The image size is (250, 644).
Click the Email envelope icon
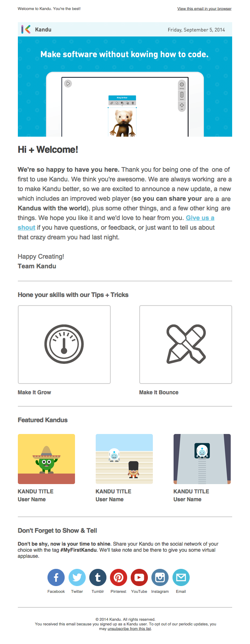[181, 577]
